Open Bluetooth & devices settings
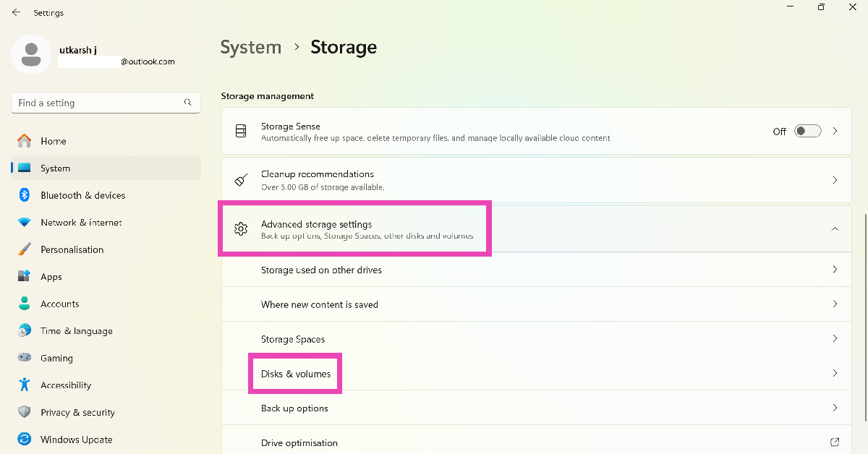 pos(82,195)
